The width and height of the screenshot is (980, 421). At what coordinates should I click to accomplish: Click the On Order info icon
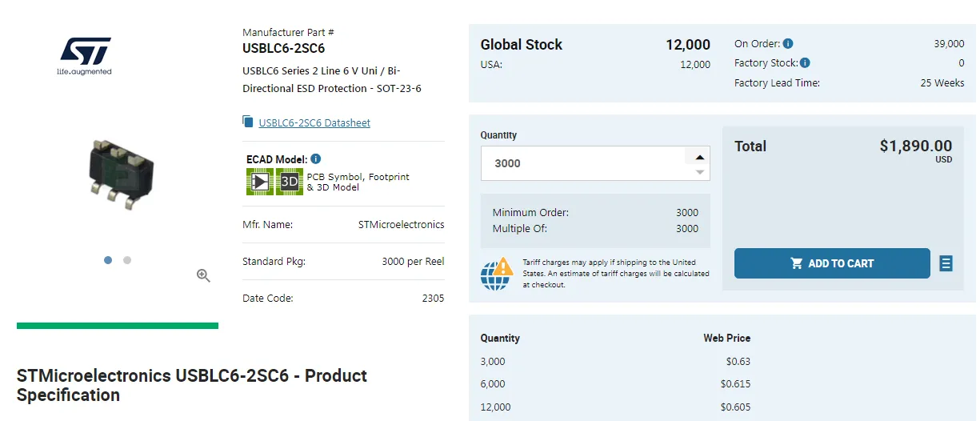788,43
